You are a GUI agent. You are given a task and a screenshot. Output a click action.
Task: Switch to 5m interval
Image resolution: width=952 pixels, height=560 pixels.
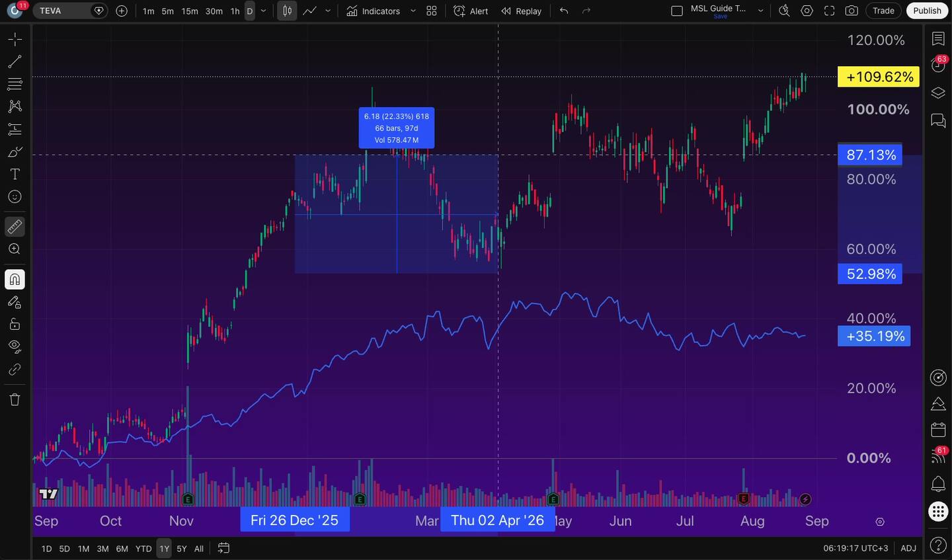pyautogui.click(x=168, y=11)
